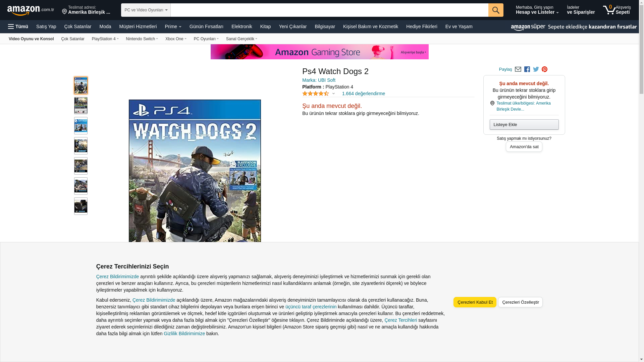Share product on Pinterest icon
This screenshot has height=362, width=644.
click(x=544, y=69)
